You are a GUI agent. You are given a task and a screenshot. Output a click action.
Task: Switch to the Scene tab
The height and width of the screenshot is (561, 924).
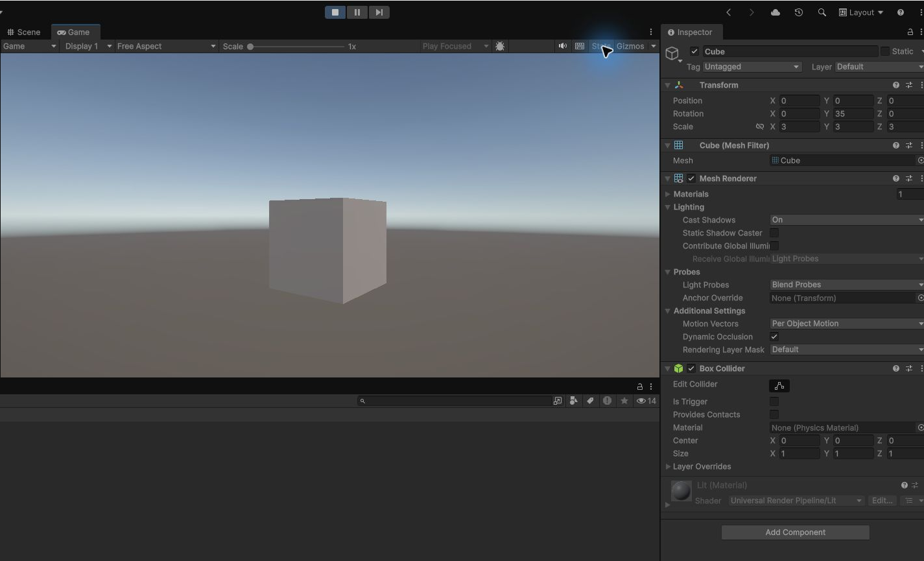24,32
